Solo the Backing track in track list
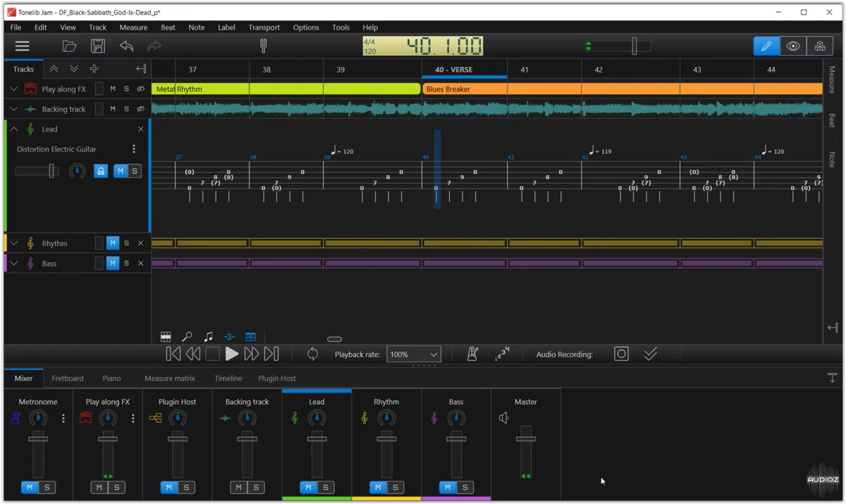Viewport: 846px width, 504px height. 126,109
